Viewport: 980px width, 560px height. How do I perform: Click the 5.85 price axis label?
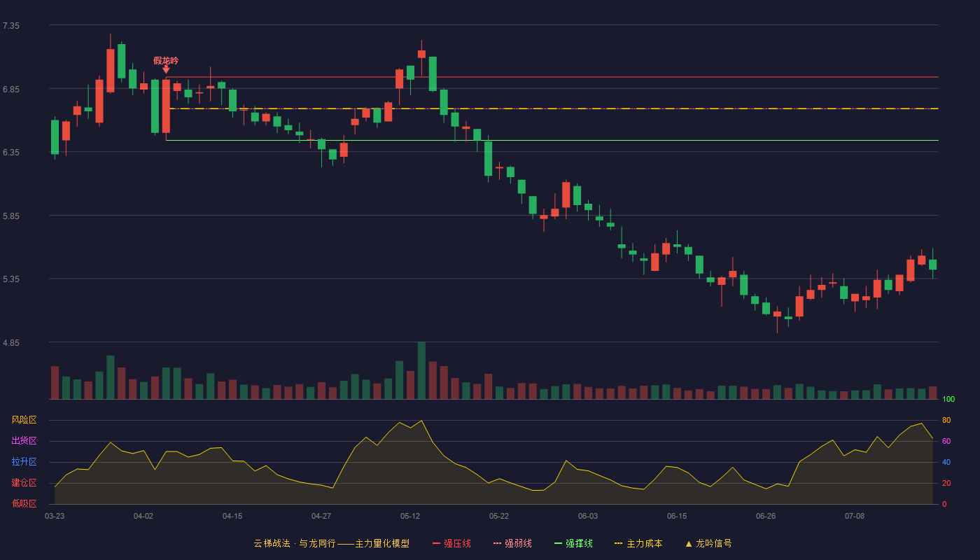[x=11, y=216]
